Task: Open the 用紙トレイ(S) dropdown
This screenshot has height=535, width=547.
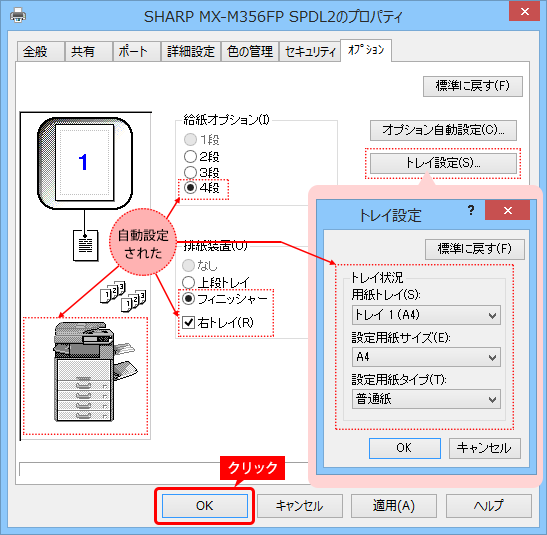Action: tap(426, 315)
